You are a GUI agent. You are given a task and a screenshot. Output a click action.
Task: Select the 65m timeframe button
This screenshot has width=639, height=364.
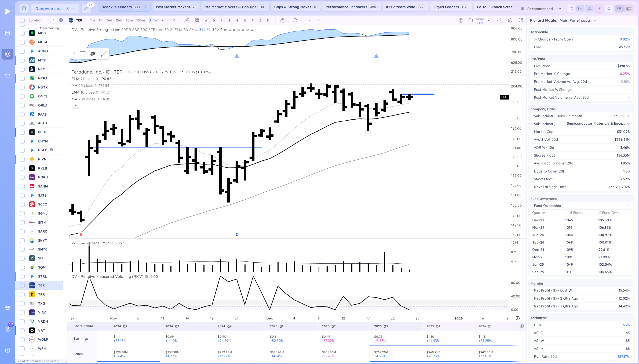coord(129,20)
